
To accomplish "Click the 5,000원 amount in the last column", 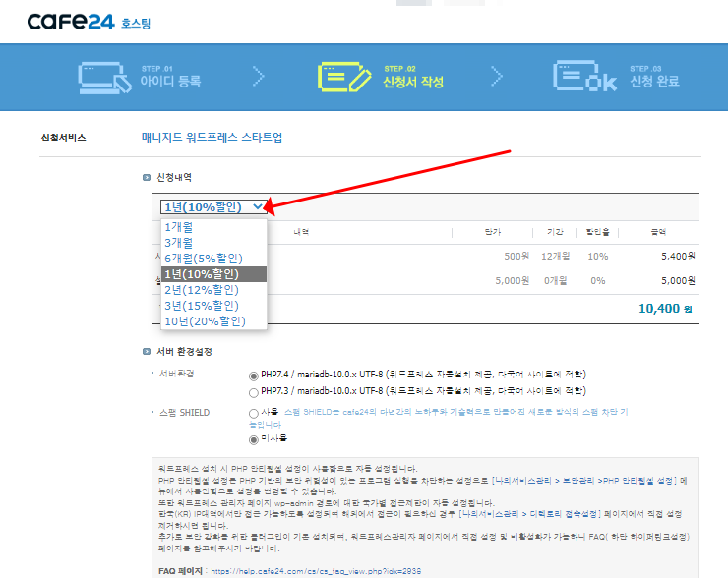I will [x=678, y=281].
